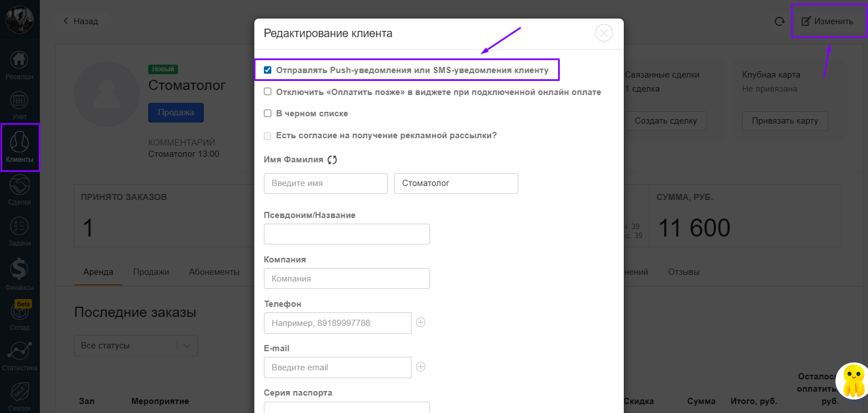
Task: Open the Учет calendar icon in sidebar
Action: [x=20, y=101]
